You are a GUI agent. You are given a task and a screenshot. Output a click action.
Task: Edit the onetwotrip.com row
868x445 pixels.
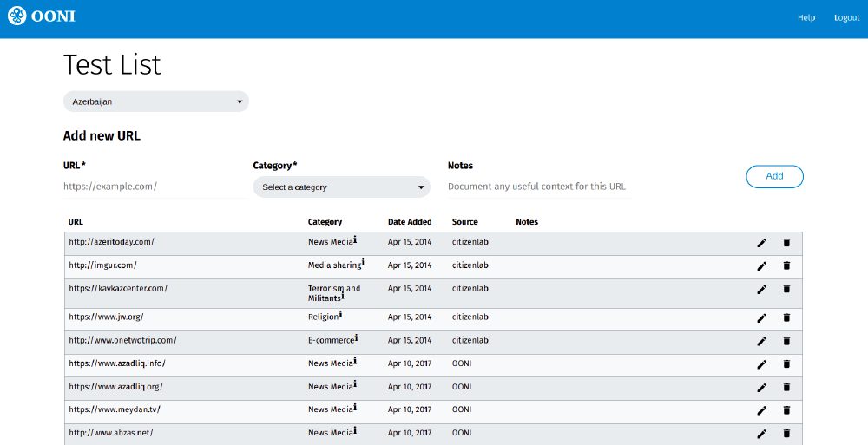[x=762, y=342]
